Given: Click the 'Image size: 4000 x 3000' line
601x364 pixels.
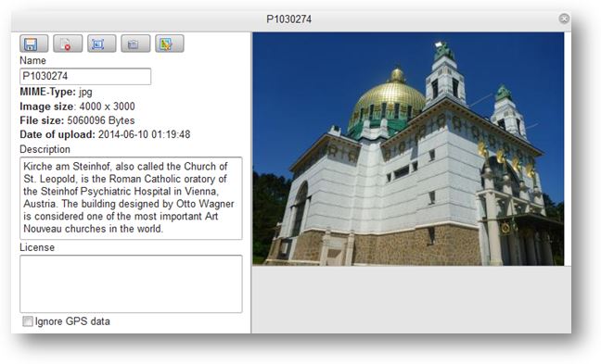Looking at the screenshot, I should pos(77,107).
